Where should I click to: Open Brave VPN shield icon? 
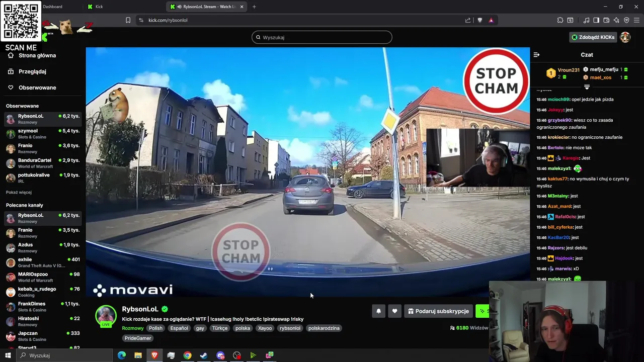626,20
